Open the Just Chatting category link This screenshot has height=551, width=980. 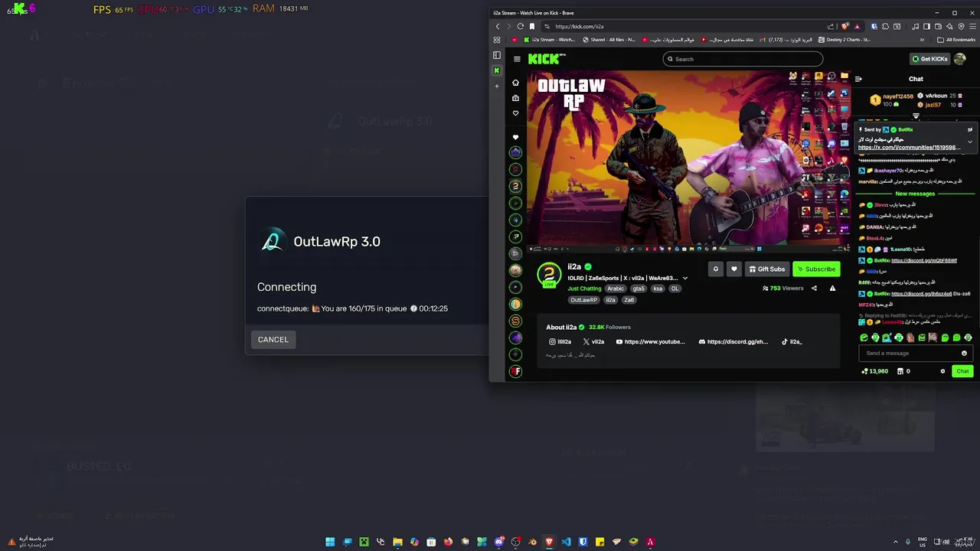coord(584,289)
